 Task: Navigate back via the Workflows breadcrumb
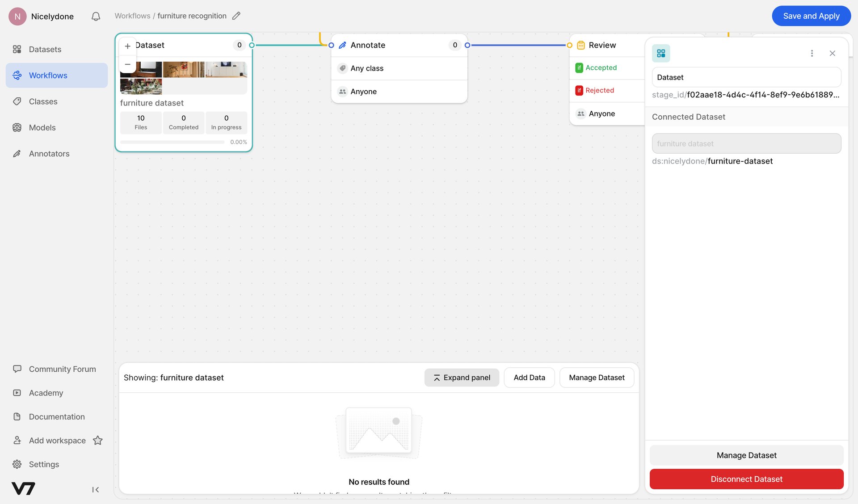pos(132,16)
